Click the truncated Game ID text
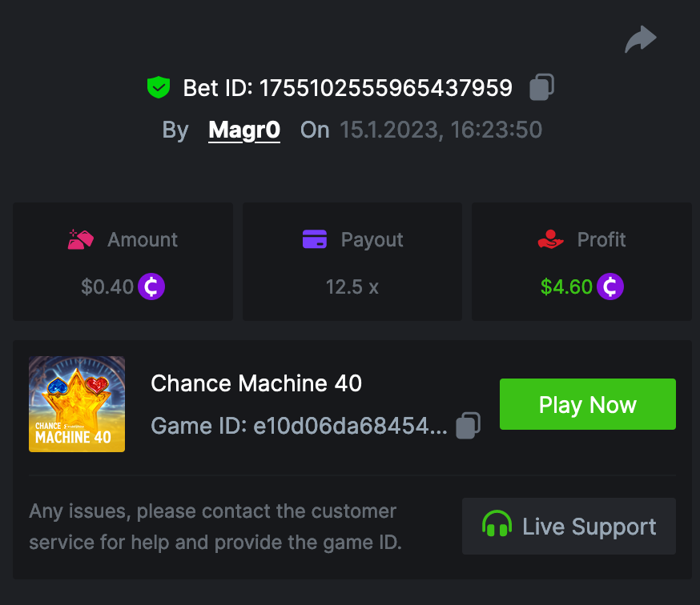The height and width of the screenshot is (605, 700). click(350, 426)
